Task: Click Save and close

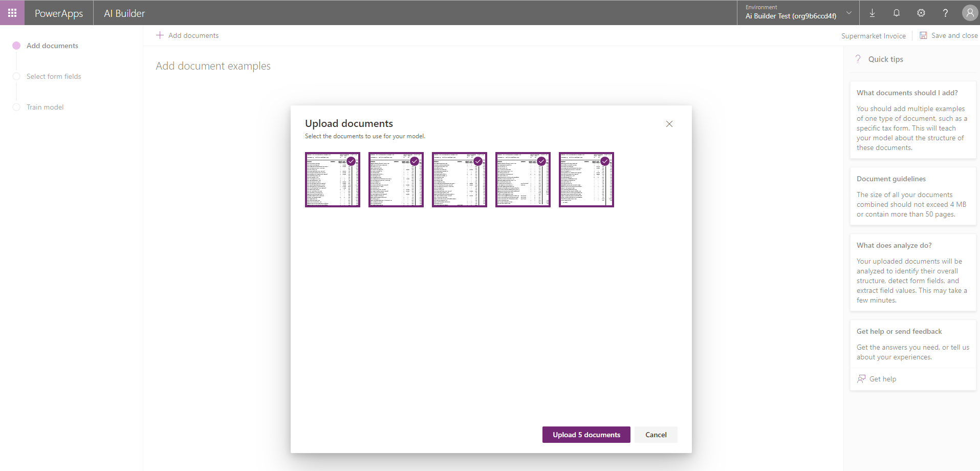Action: pos(949,35)
